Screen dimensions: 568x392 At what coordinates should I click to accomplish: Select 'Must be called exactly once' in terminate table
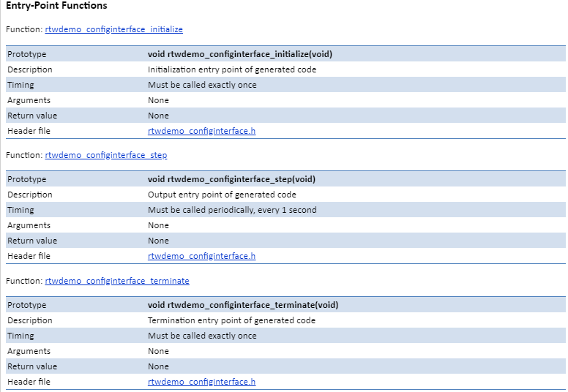(202, 336)
